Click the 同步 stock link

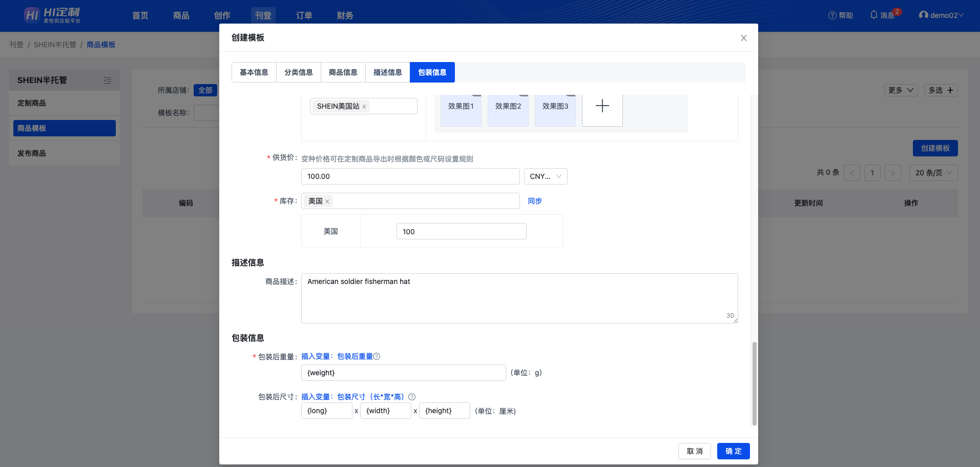point(535,201)
